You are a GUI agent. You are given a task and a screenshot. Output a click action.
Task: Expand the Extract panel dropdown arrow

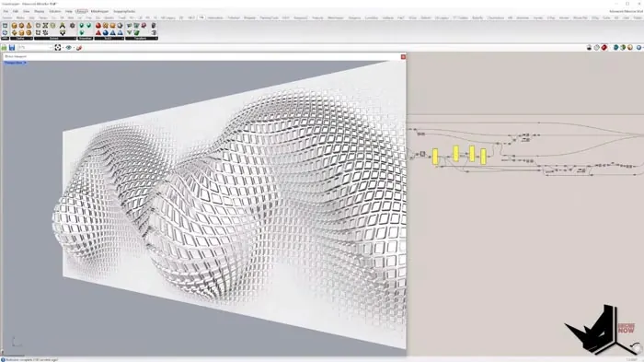(75, 39)
